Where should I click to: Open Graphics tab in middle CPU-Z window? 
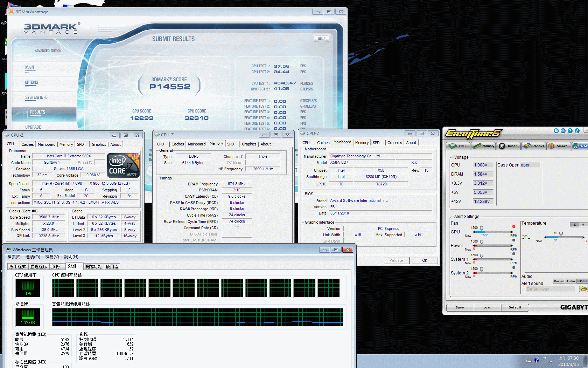click(249, 144)
